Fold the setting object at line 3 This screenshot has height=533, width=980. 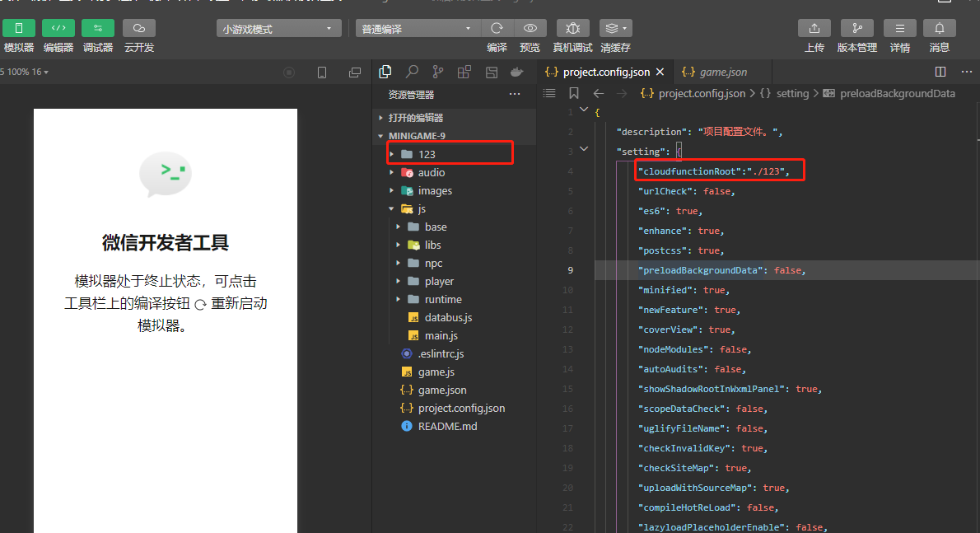point(584,149)
